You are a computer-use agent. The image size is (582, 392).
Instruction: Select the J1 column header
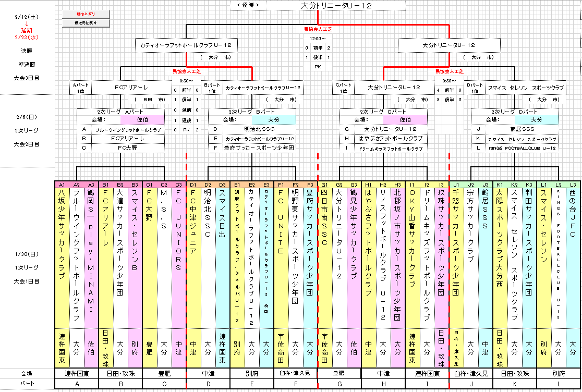point(456,185)
